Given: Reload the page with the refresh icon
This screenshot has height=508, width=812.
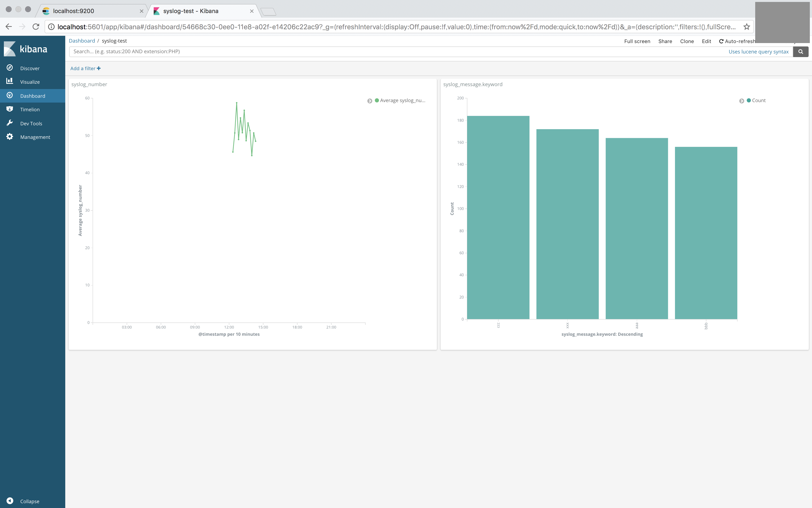Looking at the screenshot, I should (x=36, y=27).
